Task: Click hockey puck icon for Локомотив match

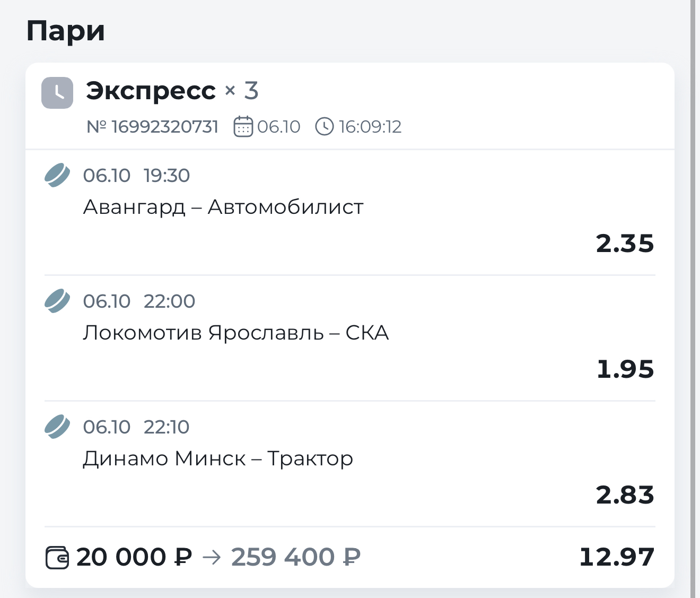Action: 57,301
